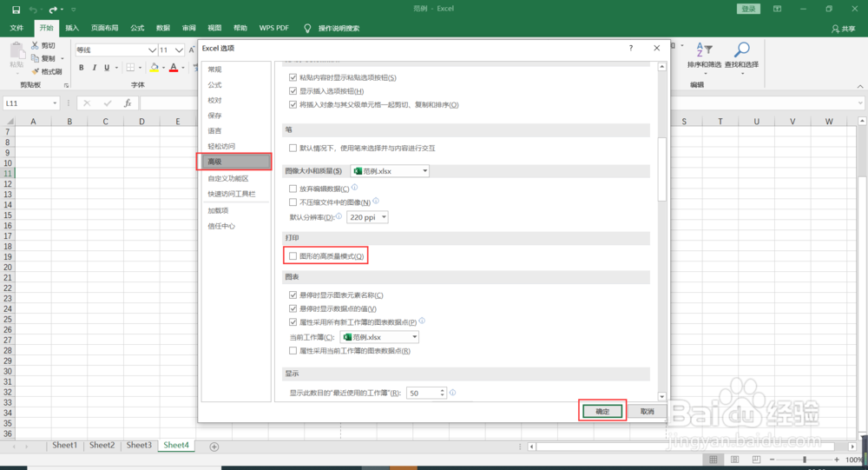Expand Fill Color dropdown arrow
868x470 pixels.
coord(163,68)
